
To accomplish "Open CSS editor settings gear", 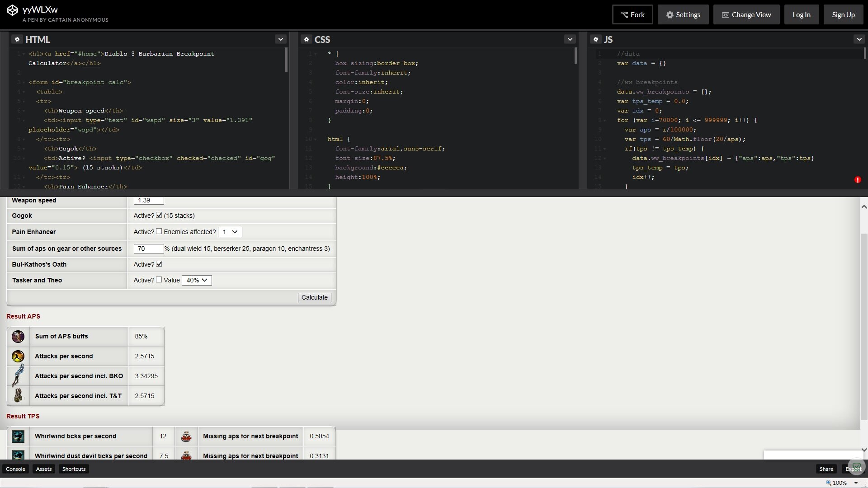I will click(x=307, y=39).
